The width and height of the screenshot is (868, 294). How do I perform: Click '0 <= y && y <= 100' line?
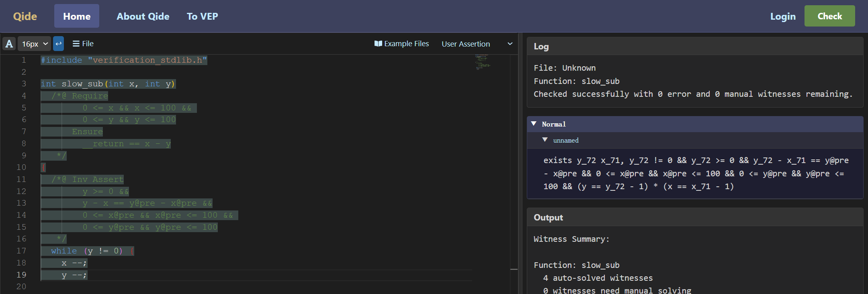(x=129, y=120)
